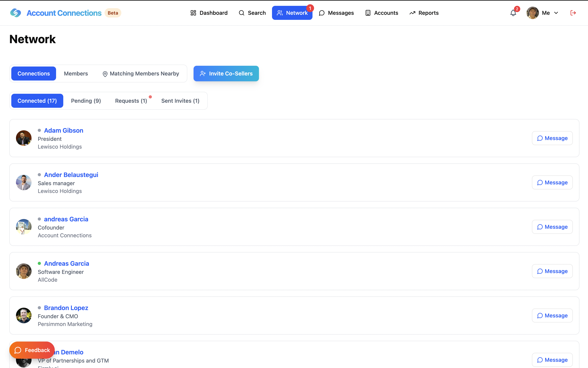
Task: Open Ander Belaustegui's profile link
Action: pyautogui.click(x=71, y=175)
